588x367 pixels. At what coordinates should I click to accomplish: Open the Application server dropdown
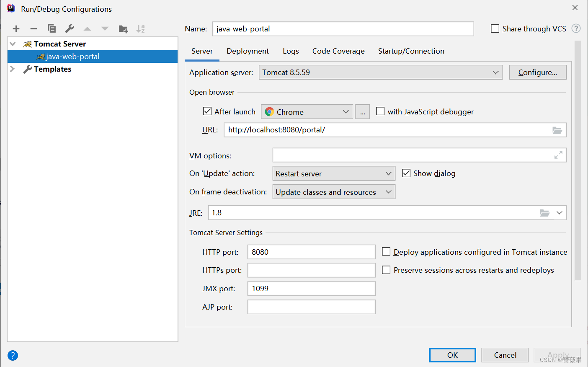(381, 72)
